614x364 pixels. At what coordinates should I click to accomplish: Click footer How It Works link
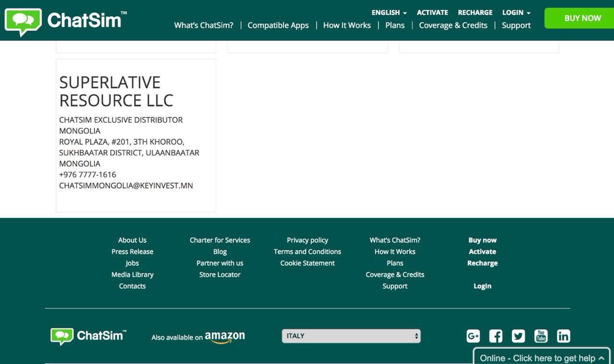click(395, 252)
